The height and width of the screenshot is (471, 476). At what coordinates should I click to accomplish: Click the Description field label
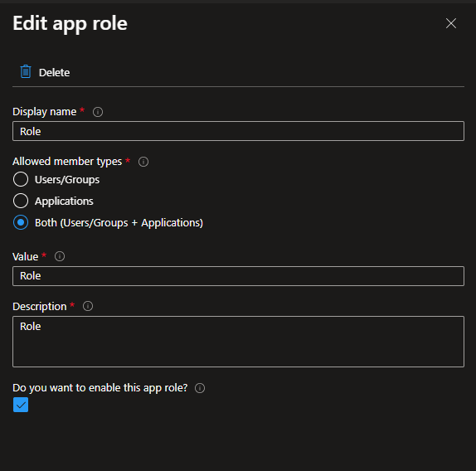40,307
